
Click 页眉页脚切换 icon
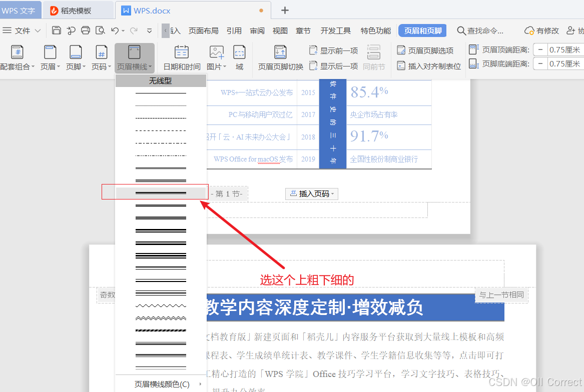tap(280, 57)
